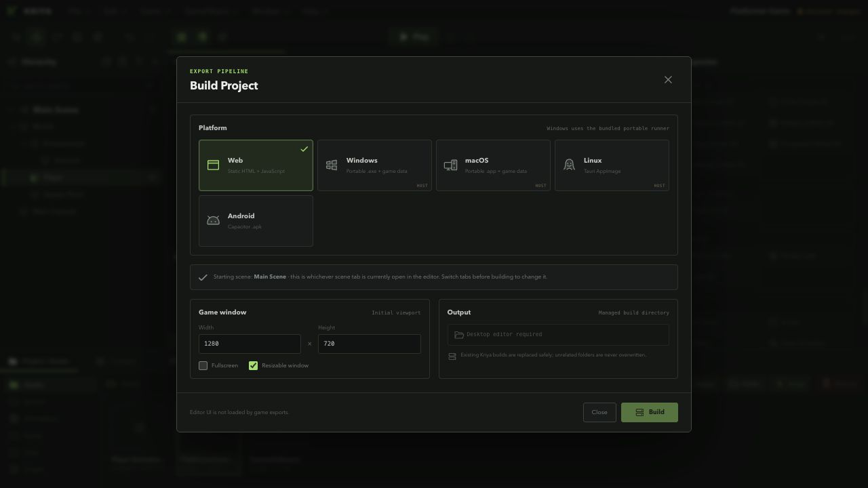Click the 'Initial viewport' label
Screen dimensions: 868x488
point(396,312)
